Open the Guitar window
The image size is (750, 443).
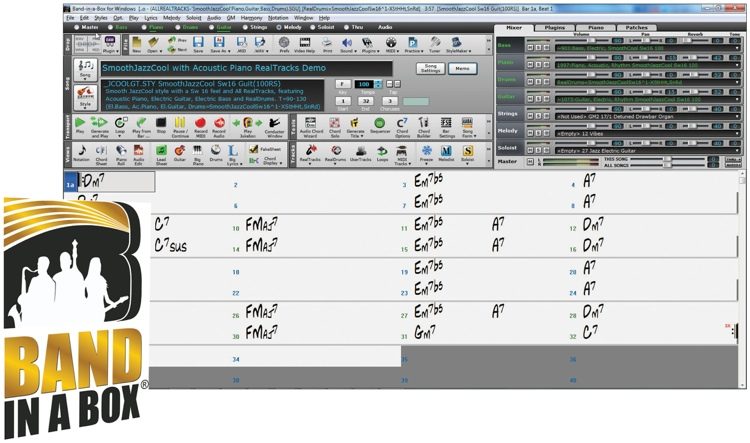pyautogui.click(x=180, y=155)
